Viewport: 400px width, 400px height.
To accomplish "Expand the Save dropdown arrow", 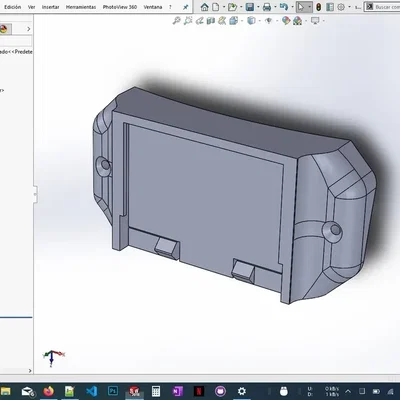I will coord(258,7).
